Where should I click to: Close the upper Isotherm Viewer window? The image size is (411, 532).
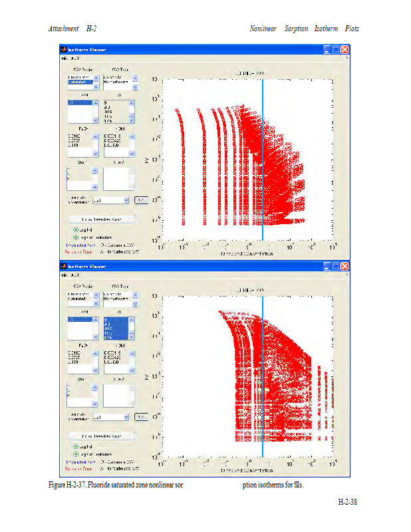tap(345, 50)
